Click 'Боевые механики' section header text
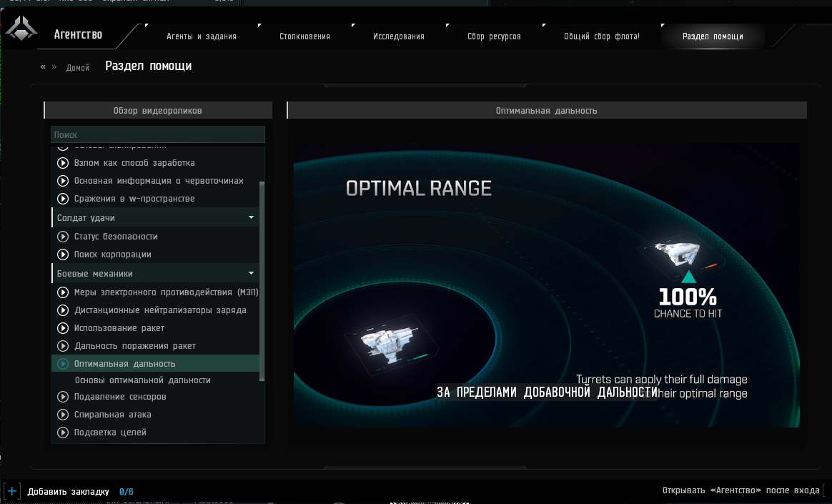The width and height of the screenshot is (832, 504). 94,274
